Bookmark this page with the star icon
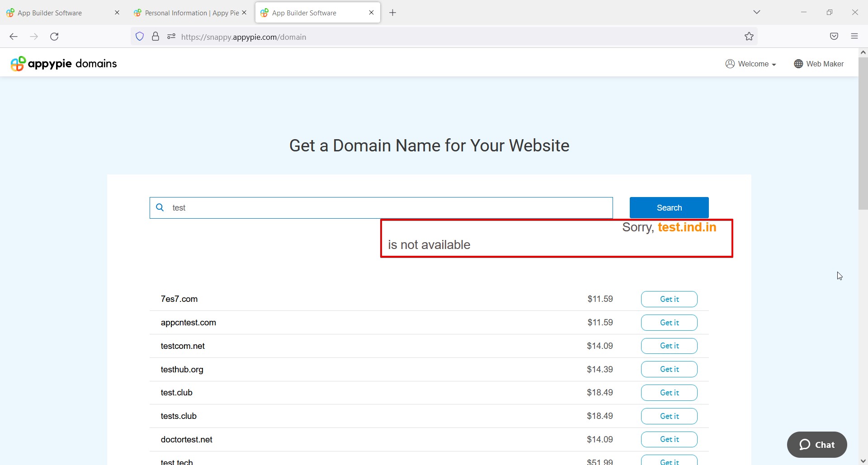 749,37
